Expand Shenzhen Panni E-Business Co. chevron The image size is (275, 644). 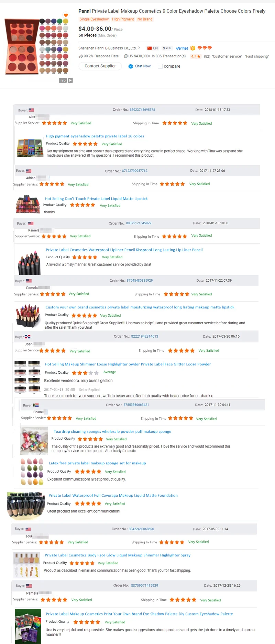pos(139,48)
